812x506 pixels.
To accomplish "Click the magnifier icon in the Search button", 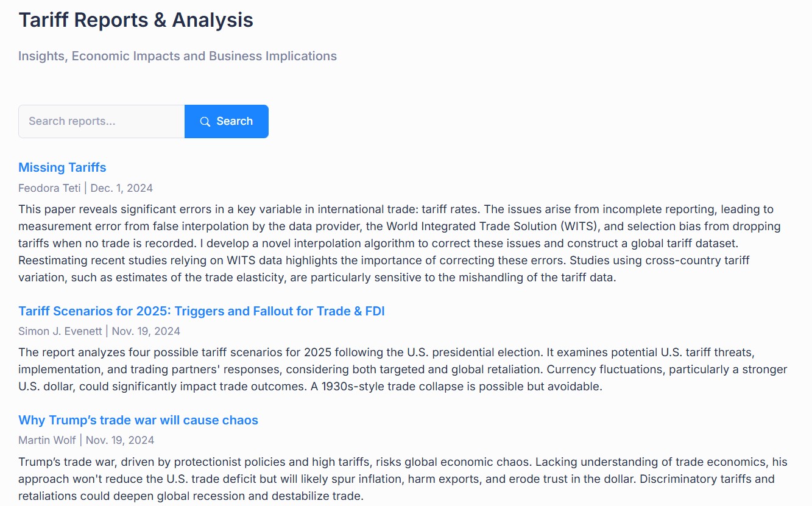I will [x=205, y=122].
